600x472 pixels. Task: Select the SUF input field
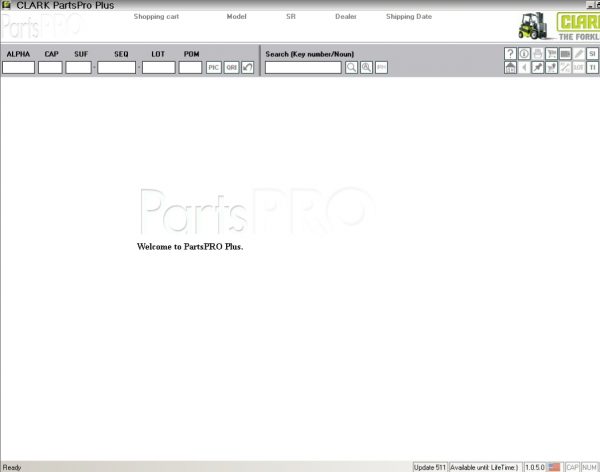78,67
